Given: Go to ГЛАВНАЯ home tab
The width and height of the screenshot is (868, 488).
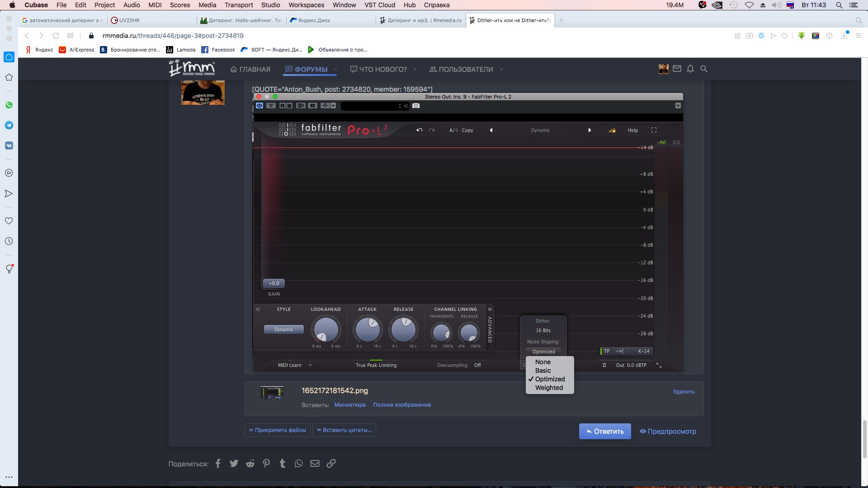Looking at the screenshot, I should tap(250, 69).
